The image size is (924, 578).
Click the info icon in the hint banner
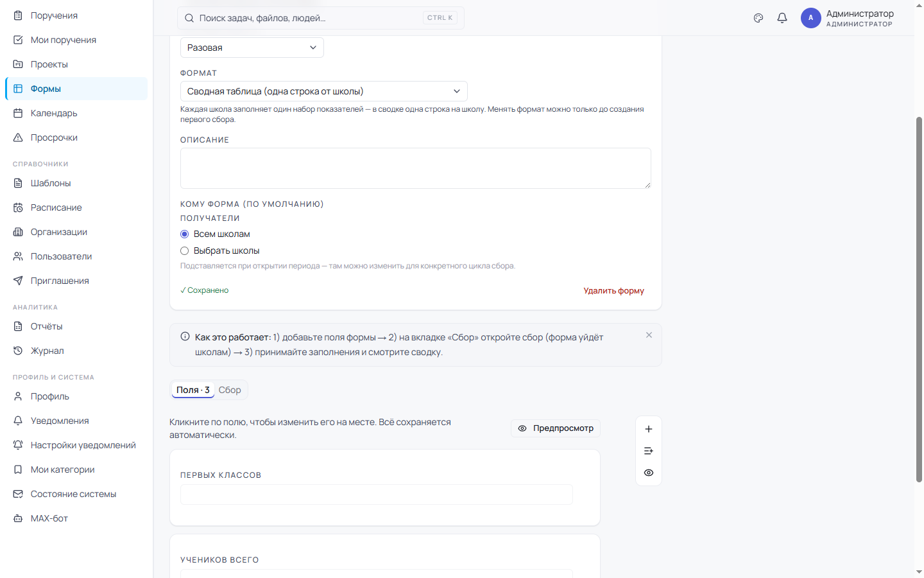click(185, 337)
